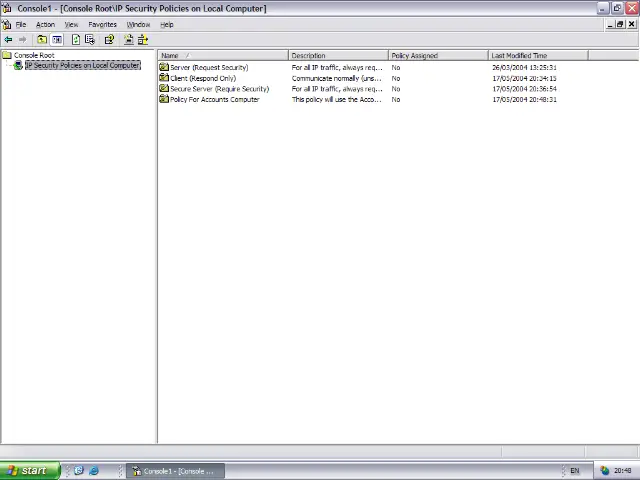Select IP Security Policies on Local Computer
This screenshot has width=640, height=480.
click(x=83, y=65)
